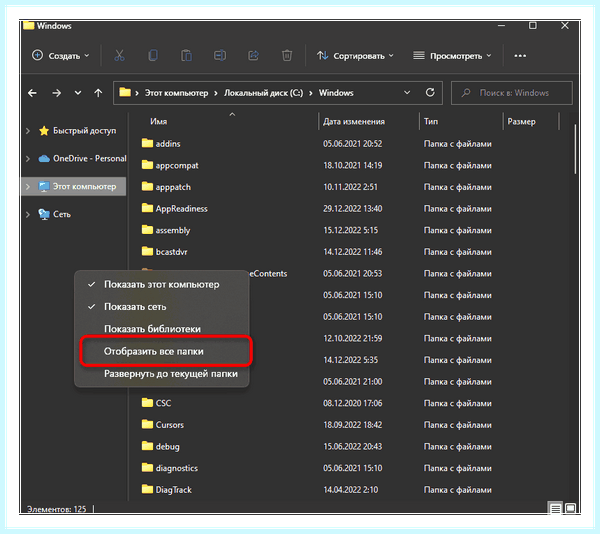The image size is (600, 534).
Task: Sort by Дата изменения column header
Action: (x=354, y=122)
